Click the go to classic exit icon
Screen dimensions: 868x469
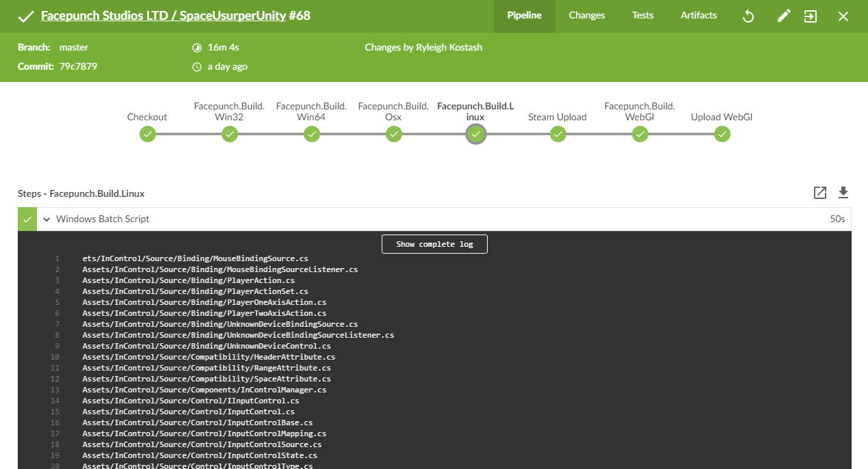pyautogui.click(x=811, y=16)
